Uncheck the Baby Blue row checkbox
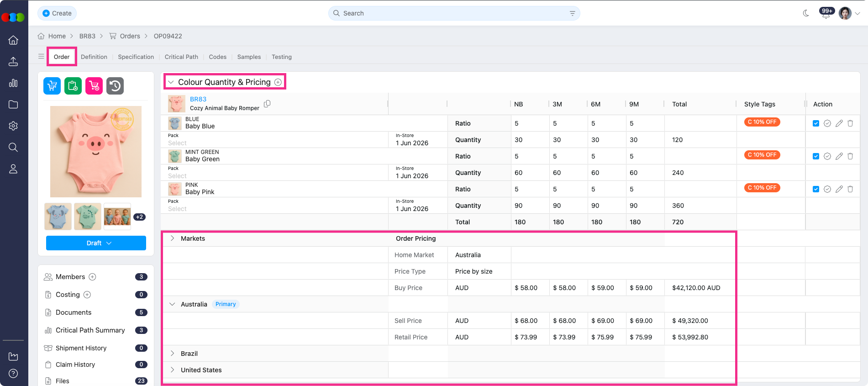Image resolution: width=868 pixels, height=386 pixels. 816,123
